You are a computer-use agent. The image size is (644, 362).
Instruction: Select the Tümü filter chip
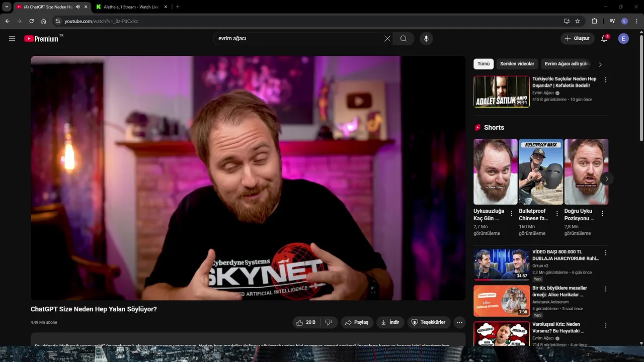[x=484, y=64]
